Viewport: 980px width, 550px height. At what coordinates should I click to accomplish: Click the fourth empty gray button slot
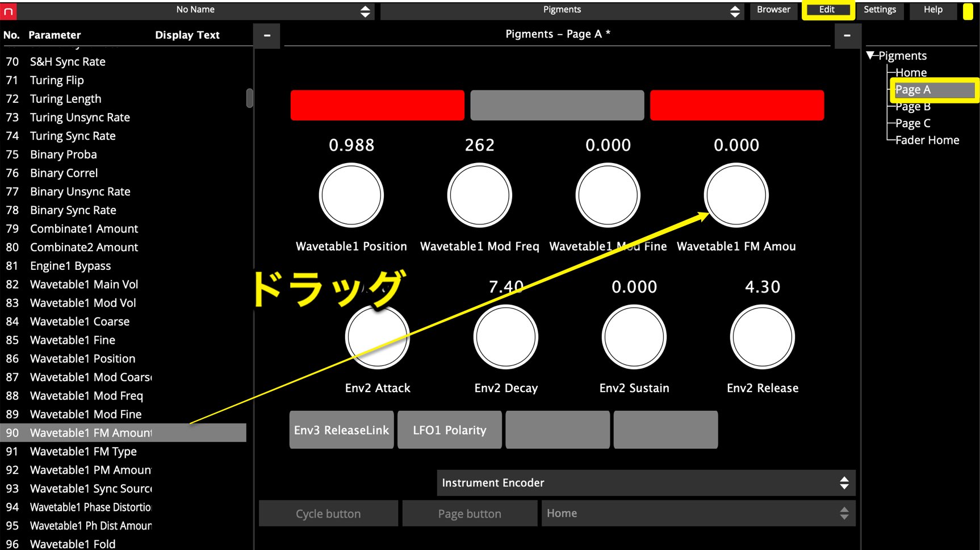point(665,430)
